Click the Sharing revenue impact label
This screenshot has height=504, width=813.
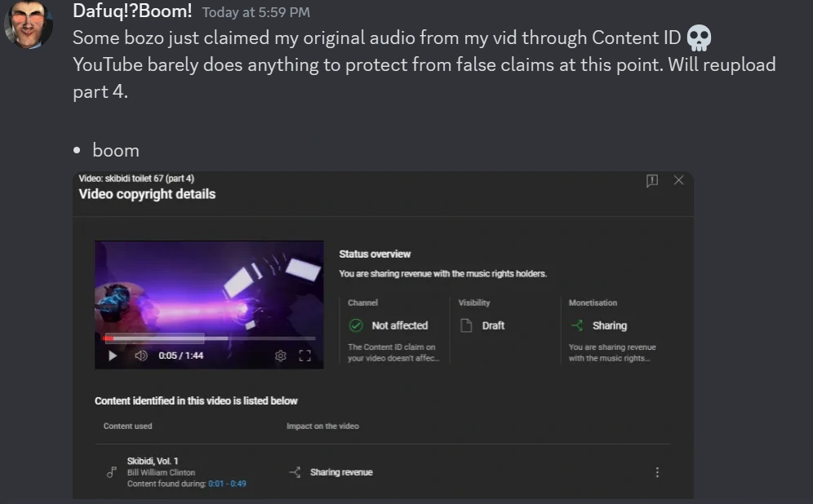coord(341,472)
